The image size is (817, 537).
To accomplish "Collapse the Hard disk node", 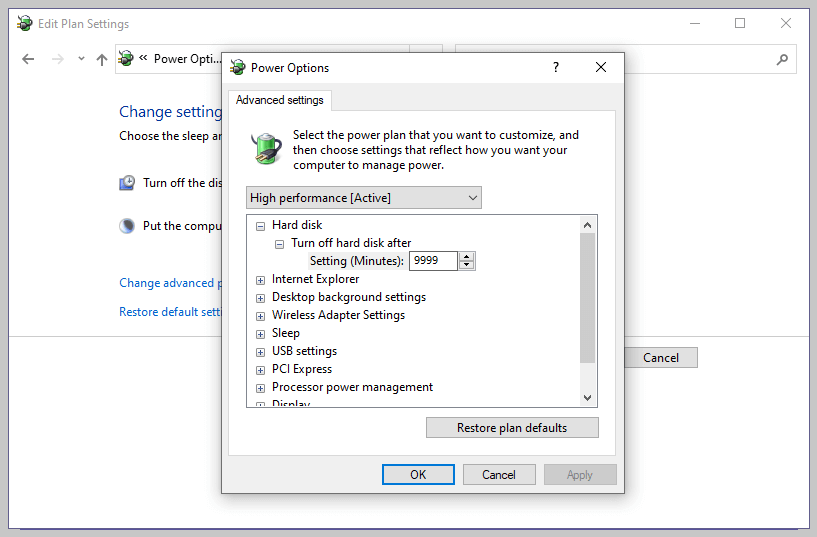I will tap(261, 226).
